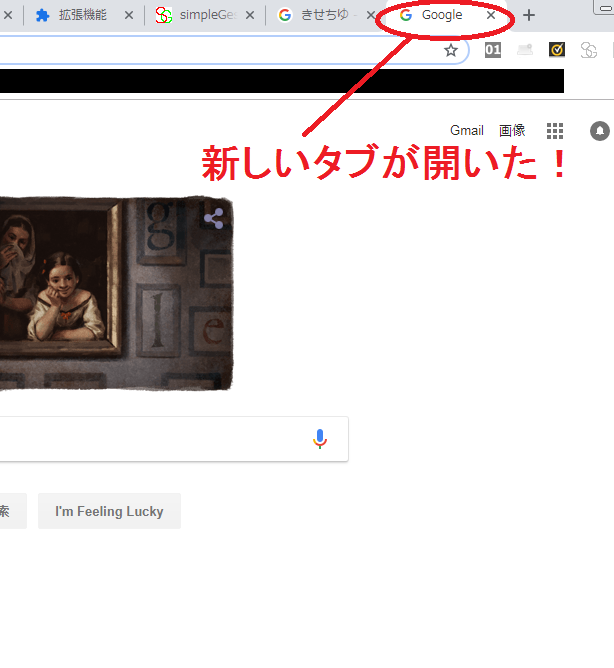The height and width of the screenshot is (668, 614).
Task: Close the 拡張機能 tab
Action: click(x=129, y=16)
